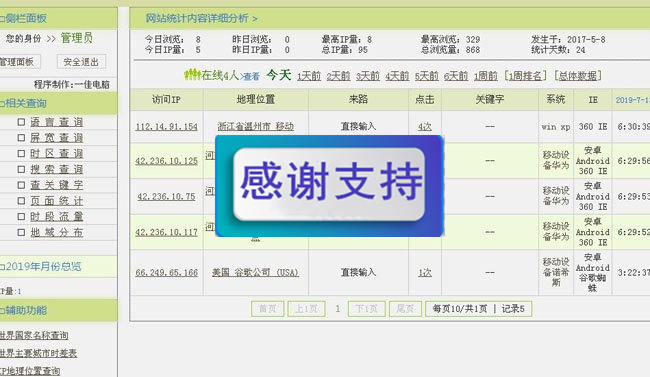The height and width of the screenshot is (377, 650).
Task: Click the 地理位置 column header
Action: point(256,100)
